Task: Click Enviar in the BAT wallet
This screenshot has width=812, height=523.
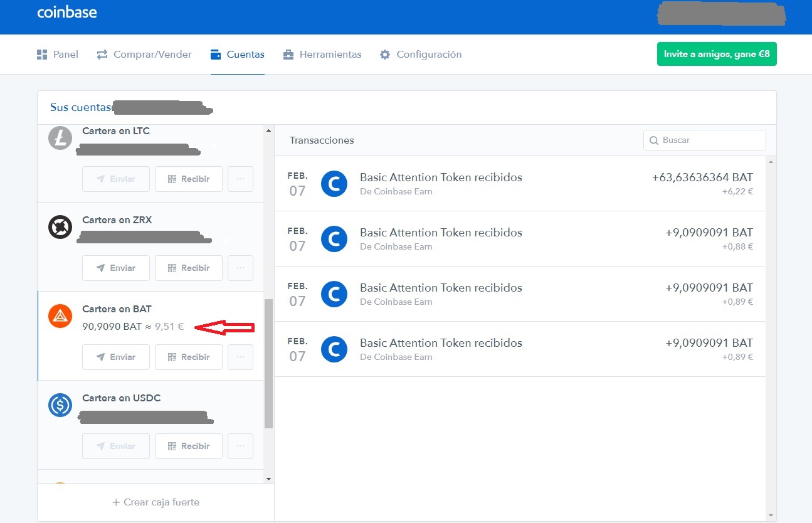Action: [x=116, y=357]
